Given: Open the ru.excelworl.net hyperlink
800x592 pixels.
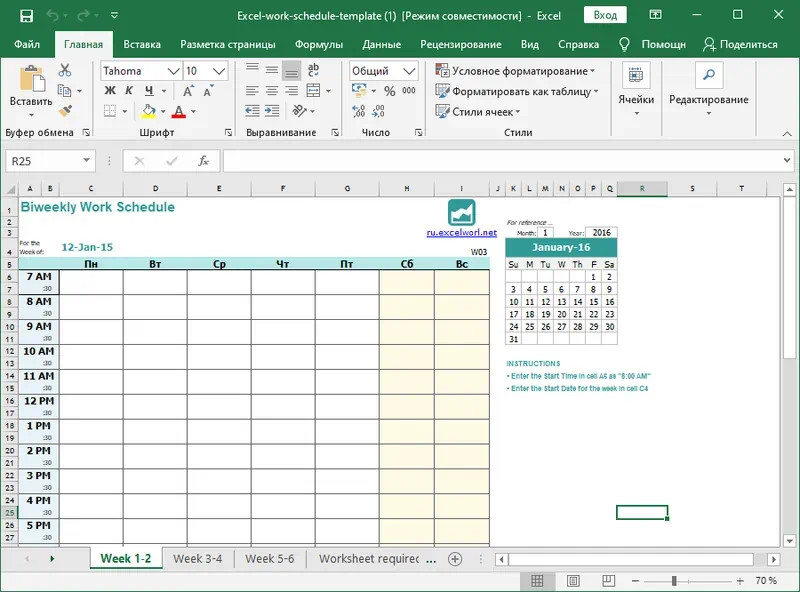Looking at the screenshot, I should pos(461,232).
